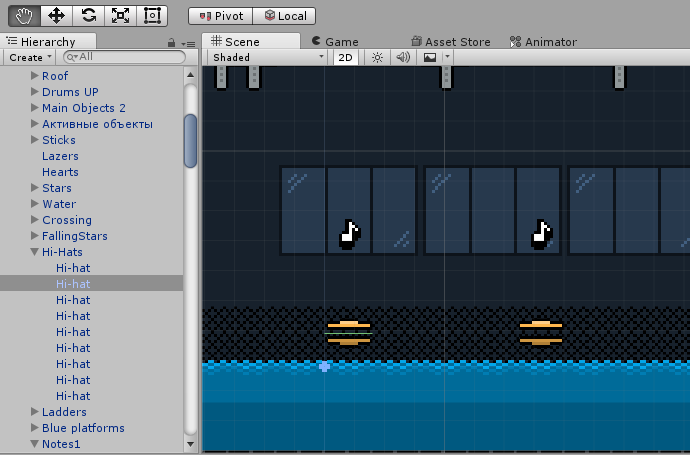Open scene effects dropdown arrow
Image resolution: width=690 pixels, height=455 pixels.
pos(448,58)
